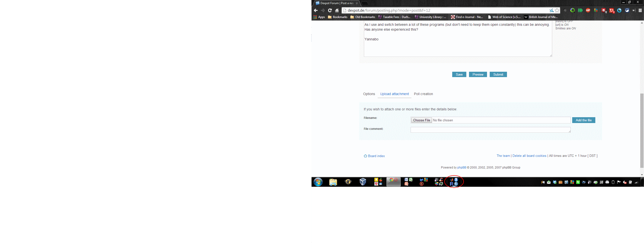Open Windows Explorer from the taskbar
The height and width of the screenshot is (249, 644).
click(333, 182)
